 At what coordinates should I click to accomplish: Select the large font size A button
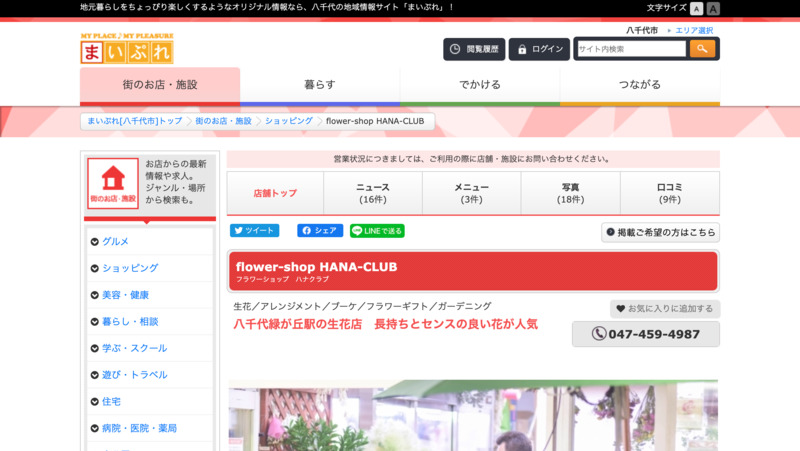pyautogui.click(x=713, y=8)
